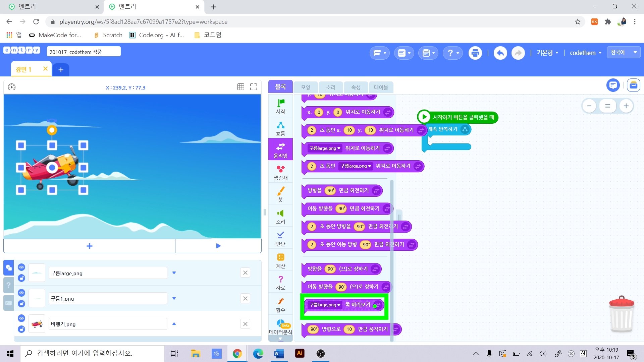Viewport: 644px width, 362px height.
Task: Click the add object plus button
Action: click(x=89, y=246)
